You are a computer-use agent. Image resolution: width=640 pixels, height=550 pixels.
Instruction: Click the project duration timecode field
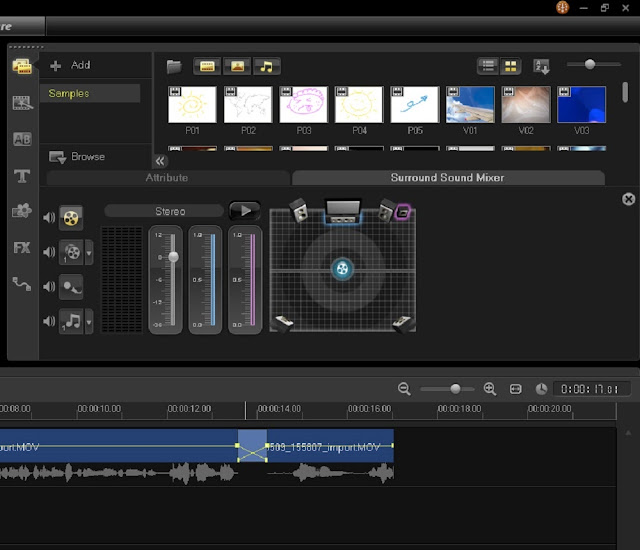(x=591, y=389)
